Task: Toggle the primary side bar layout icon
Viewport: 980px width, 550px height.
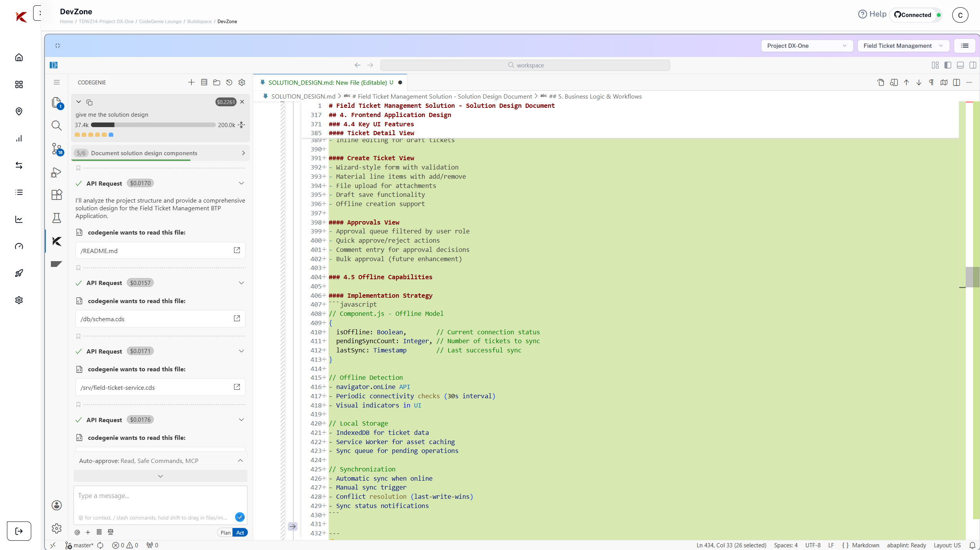Action: tap(948, 65)
